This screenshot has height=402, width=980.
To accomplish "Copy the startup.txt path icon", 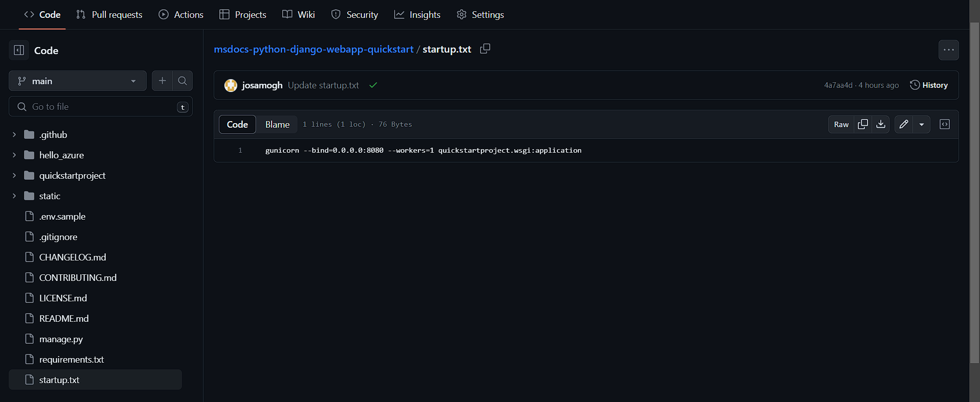I will (x=485, y=49).
